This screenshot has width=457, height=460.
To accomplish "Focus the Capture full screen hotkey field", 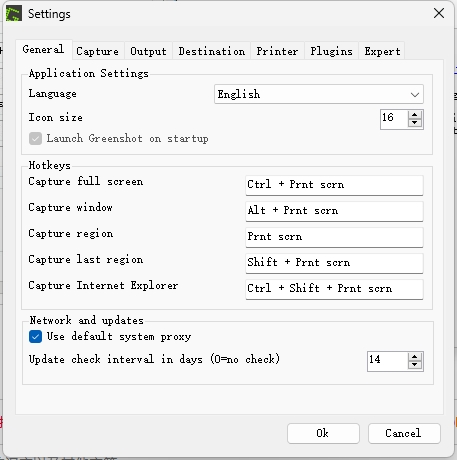I will tap(334, 185).
